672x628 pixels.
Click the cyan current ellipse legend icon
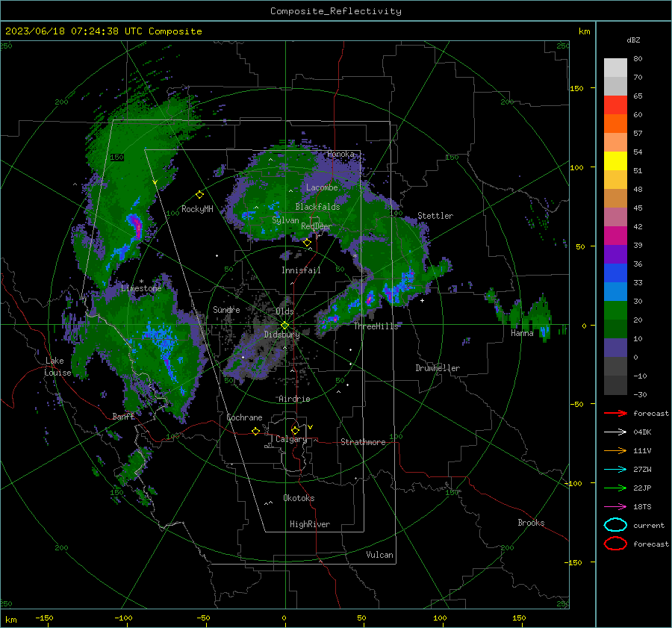pos(615,525)
